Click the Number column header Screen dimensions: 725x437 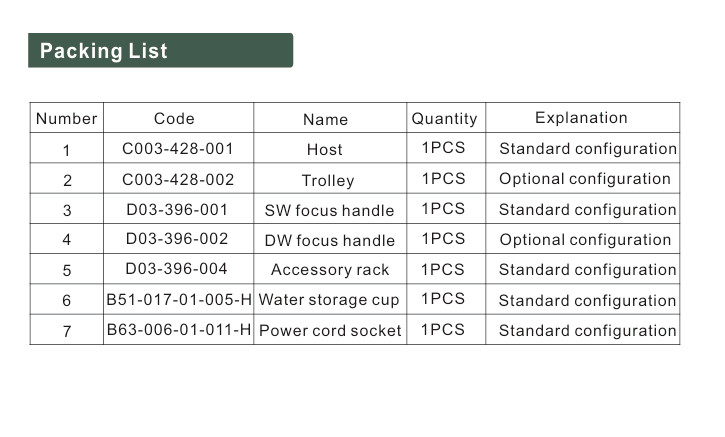point(67,119)
